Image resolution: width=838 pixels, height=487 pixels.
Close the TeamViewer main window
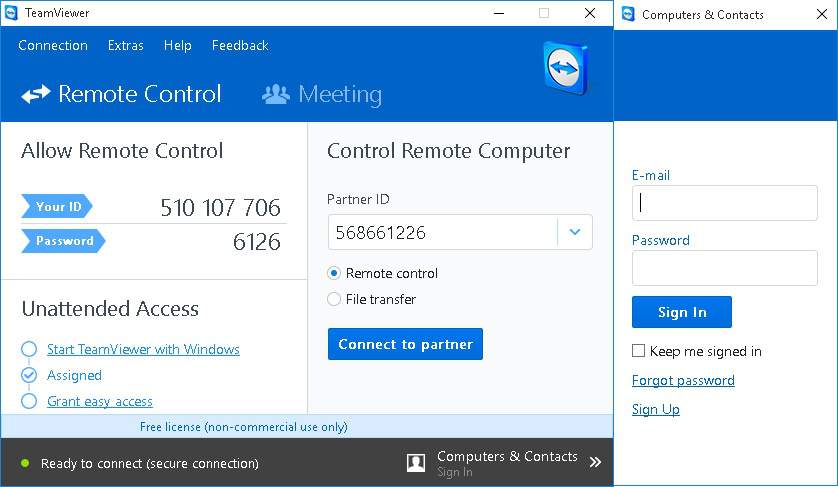click(x=590, y=13)
